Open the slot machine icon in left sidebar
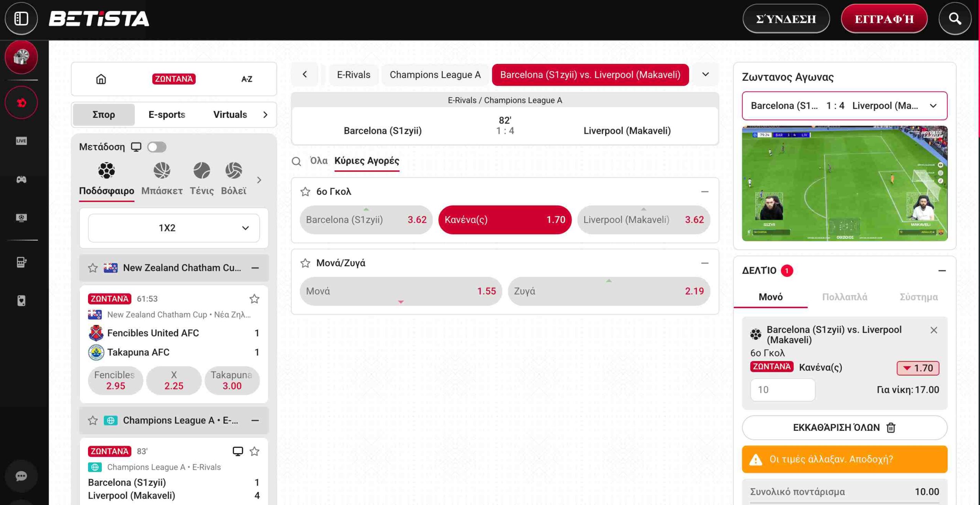 pyautogui.click(x=21, y=262)
